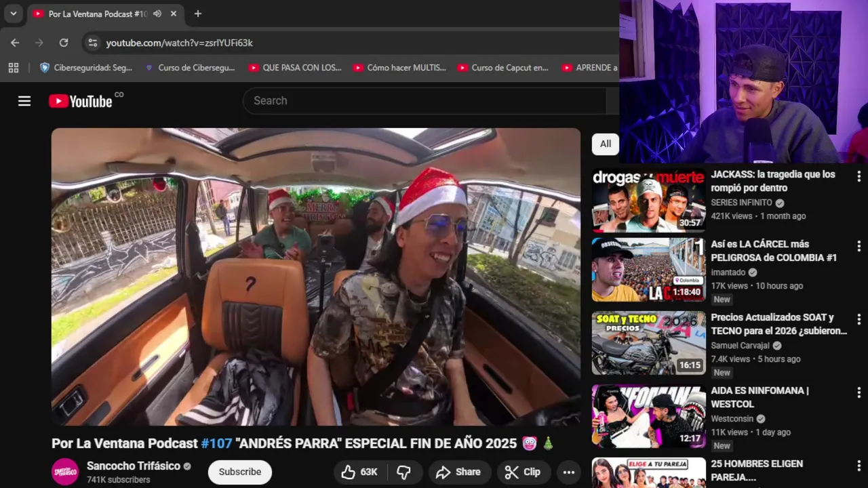
Task: Open the 25 HOMBRES ELIGEN PAREJA thumbnail
Action: tap(648, 472)
